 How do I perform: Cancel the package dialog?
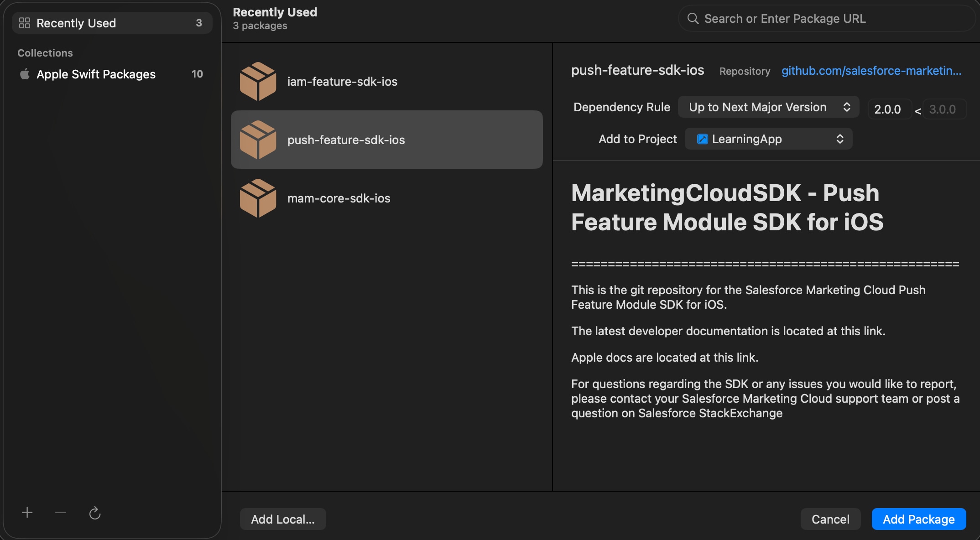pyautogui.click(x=830, y=519)
